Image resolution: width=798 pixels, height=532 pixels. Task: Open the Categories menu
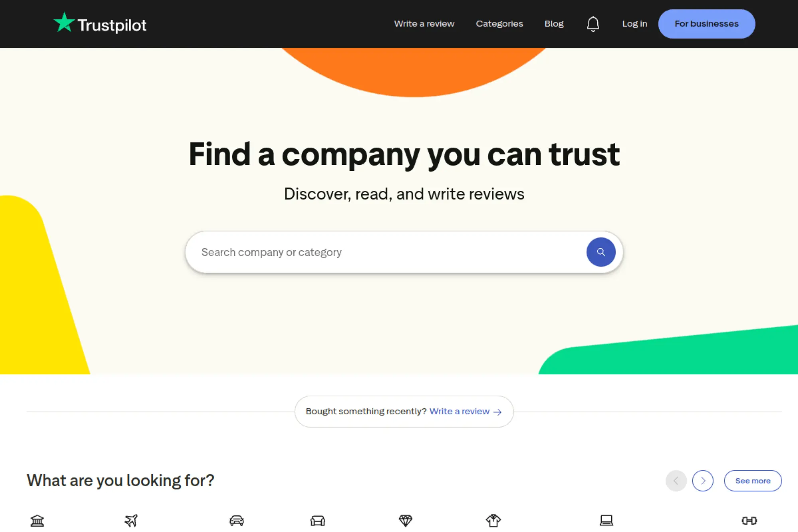tap(499, 24)
